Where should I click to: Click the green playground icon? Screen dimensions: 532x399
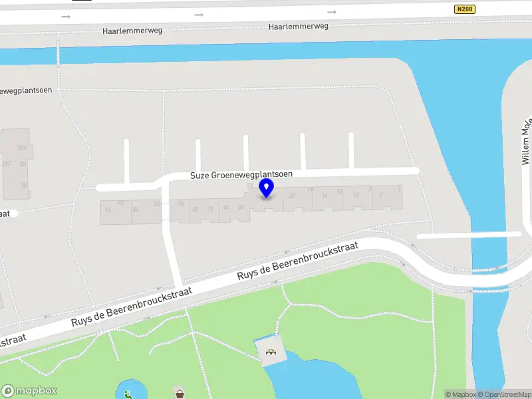click(128, 395)
